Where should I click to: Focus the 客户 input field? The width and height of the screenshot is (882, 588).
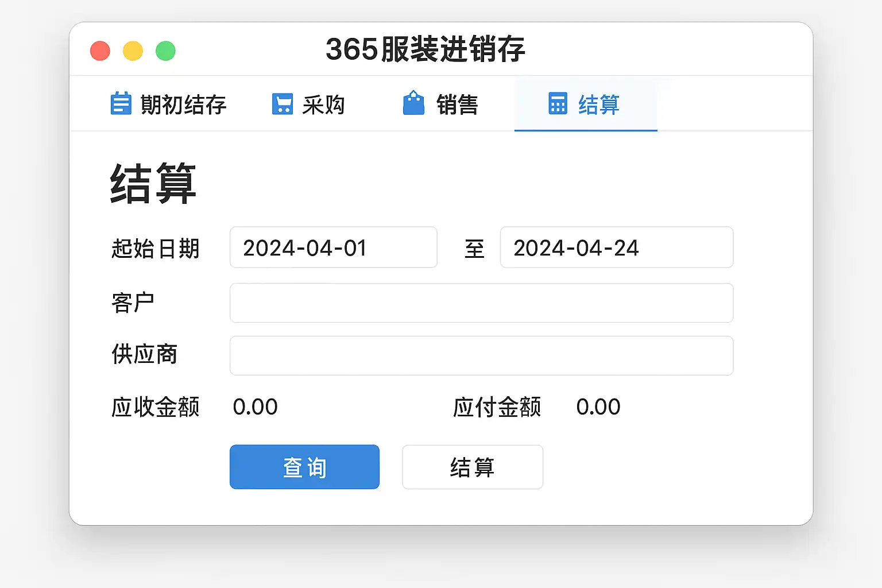[481, 303]
